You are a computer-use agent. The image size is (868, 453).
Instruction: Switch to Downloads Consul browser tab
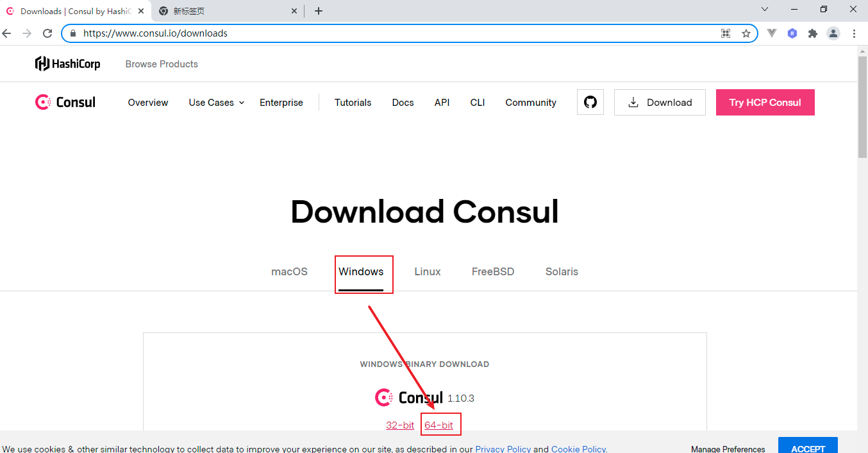[x=76, y=11]
